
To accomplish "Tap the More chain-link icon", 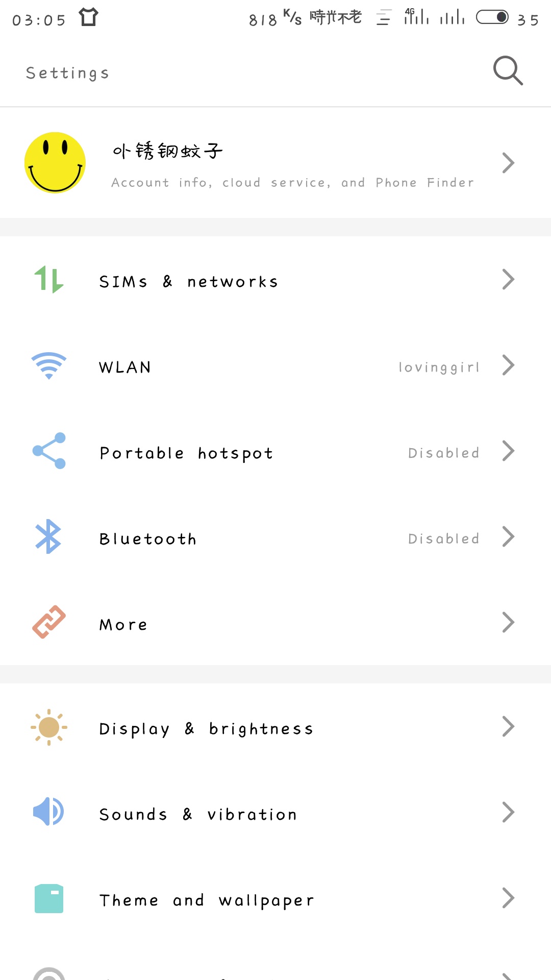I will coord(49,622).
